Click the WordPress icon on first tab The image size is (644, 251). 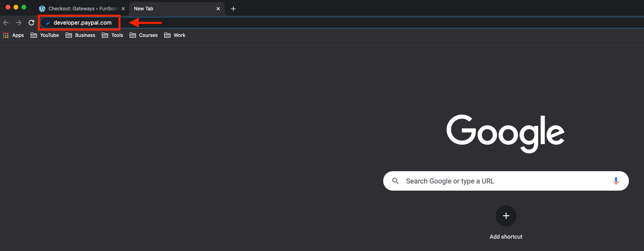click(x=42, y=9)
